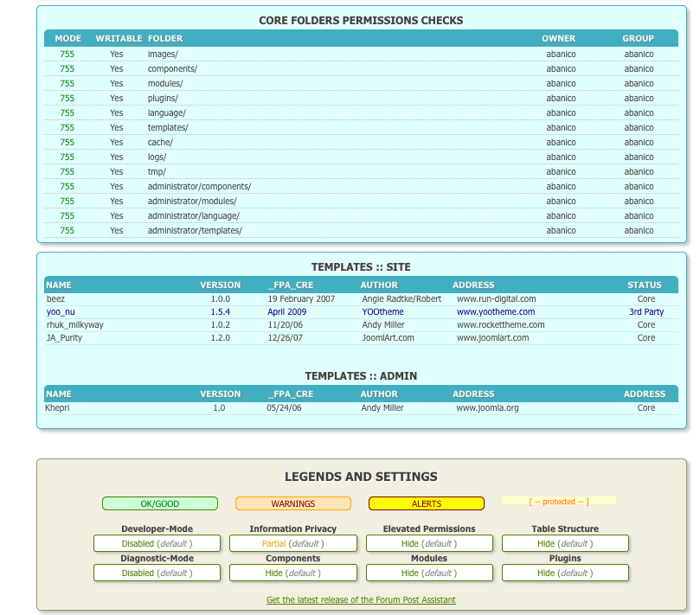Click the language/ folder entry
The height and width of the screenshot is (615, 700).
(166, 113)
